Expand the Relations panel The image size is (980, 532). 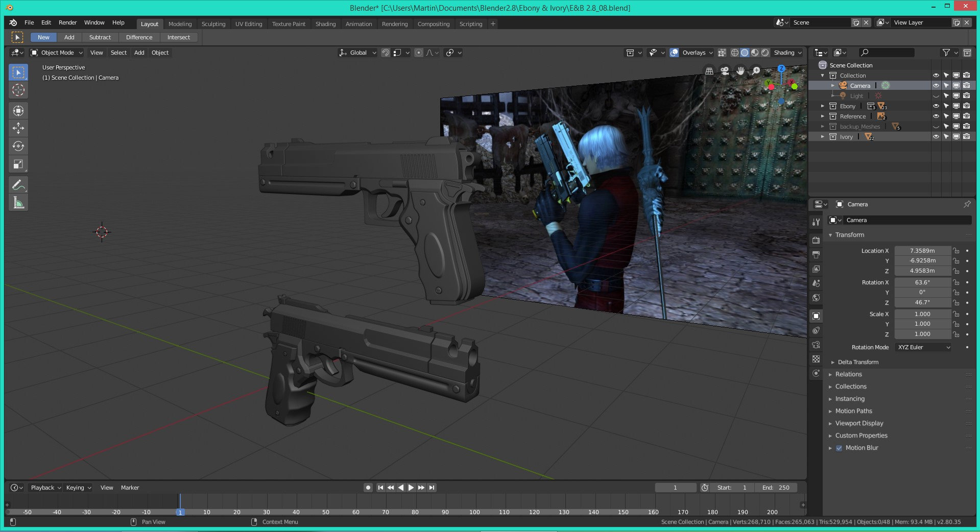(x=848, y=374)
